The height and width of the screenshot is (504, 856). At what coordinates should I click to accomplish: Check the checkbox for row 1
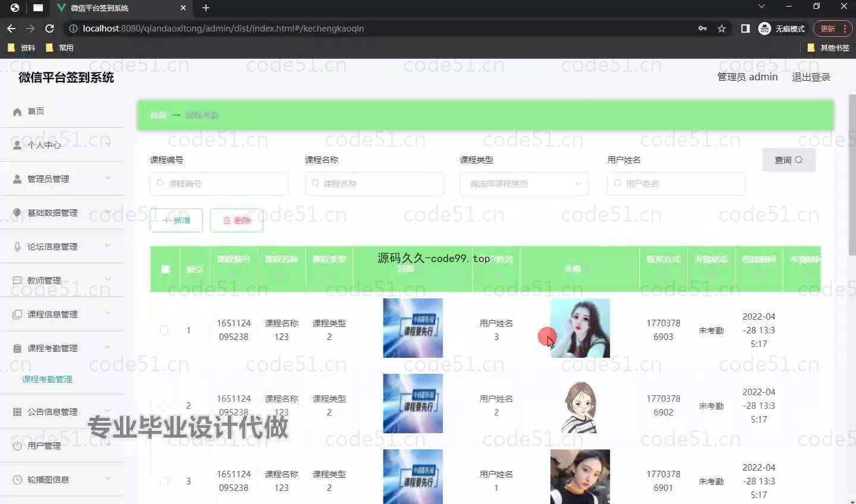coord(164,330)
